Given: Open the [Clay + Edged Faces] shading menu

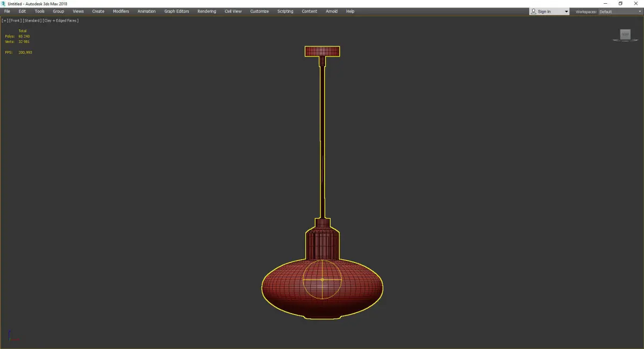Looking at the screenshot, I should (x=61, y=20).
